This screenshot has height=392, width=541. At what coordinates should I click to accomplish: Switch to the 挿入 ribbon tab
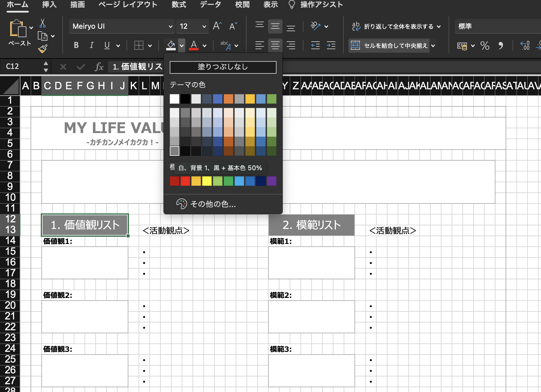coord(49,4)
